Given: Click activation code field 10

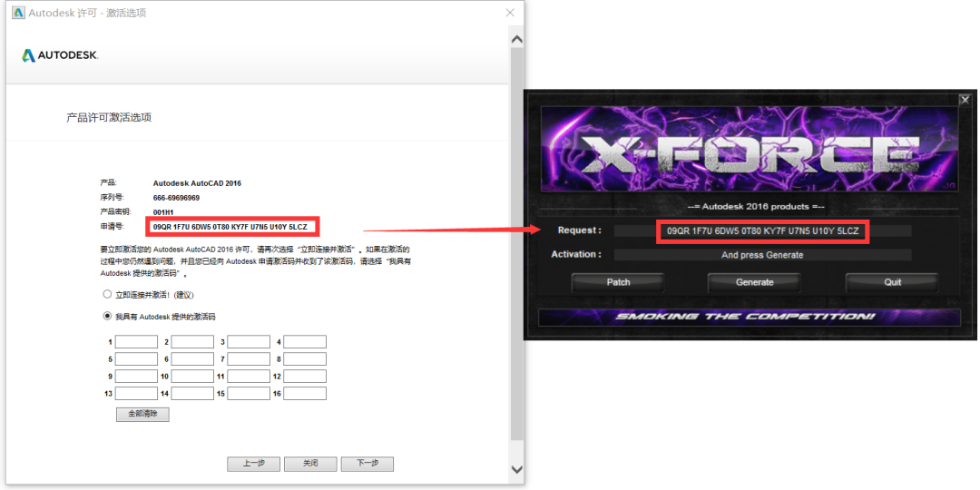Looking at the screenshot, I should tap(192, 377).
